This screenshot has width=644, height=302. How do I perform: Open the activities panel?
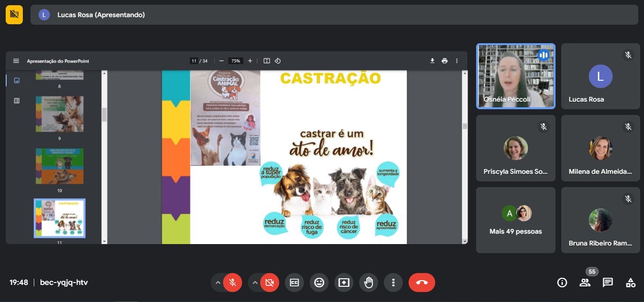(631, 283)
